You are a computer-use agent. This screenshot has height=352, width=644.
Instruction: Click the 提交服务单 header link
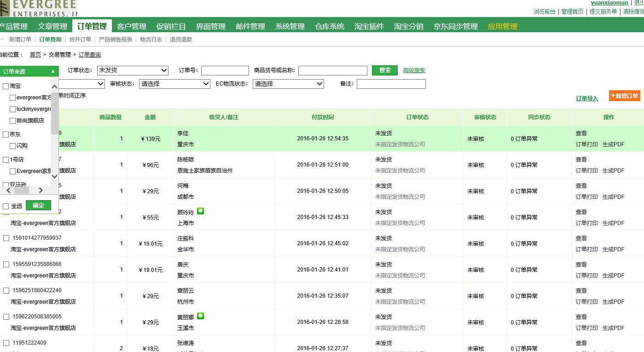603,12
